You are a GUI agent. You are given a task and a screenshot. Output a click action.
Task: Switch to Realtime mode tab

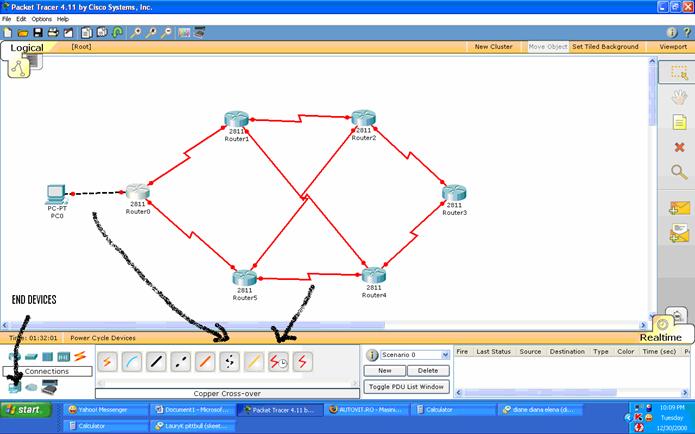point(660,338)
